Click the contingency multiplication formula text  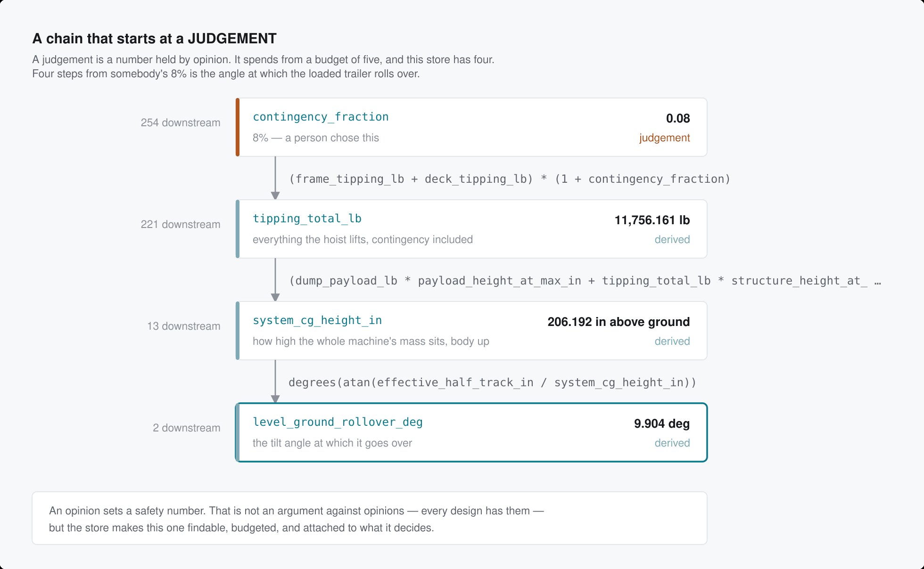(x=510, y=179)
